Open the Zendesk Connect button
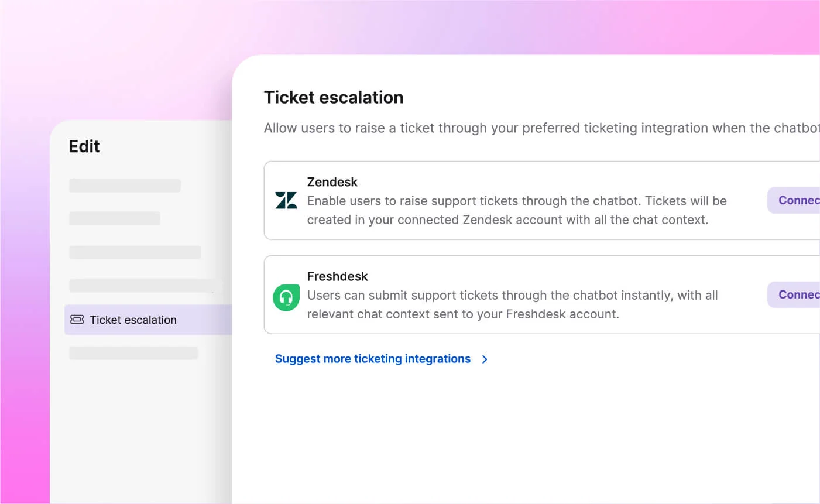Viewport: 820px width, 504px height. (x=802, y=200)
